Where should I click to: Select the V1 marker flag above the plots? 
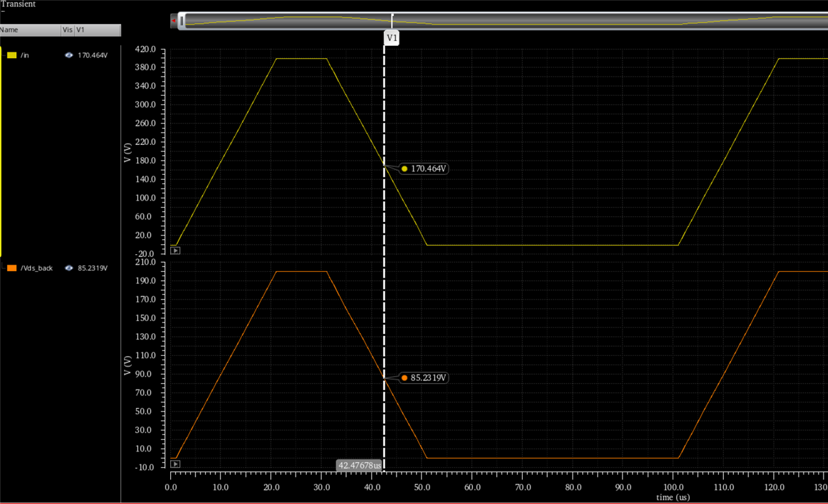pos(391,38)
